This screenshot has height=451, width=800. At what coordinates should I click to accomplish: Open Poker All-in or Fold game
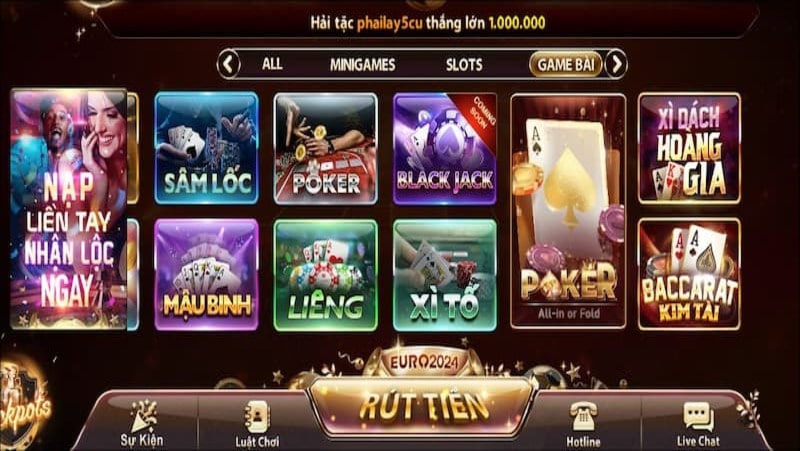pos(568,211)
